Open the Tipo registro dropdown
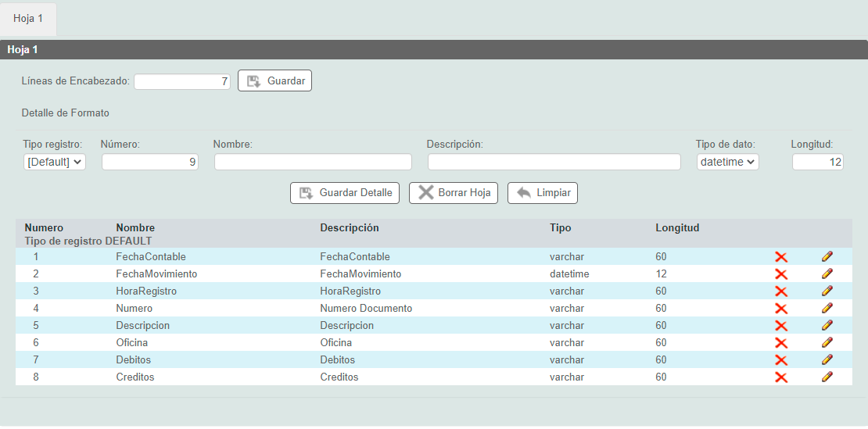The width and height of the screenshot is (868, 429). click(55, 162)
